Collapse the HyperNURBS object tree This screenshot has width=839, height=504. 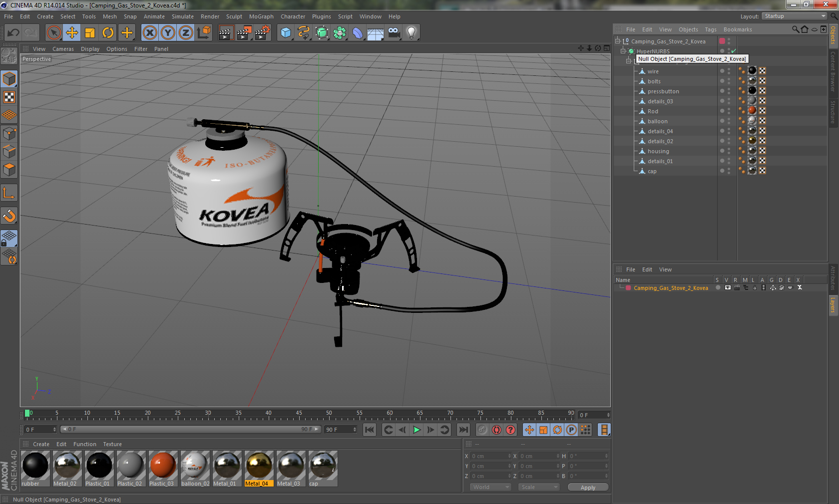pyautogui.click(x=623, y=51)
